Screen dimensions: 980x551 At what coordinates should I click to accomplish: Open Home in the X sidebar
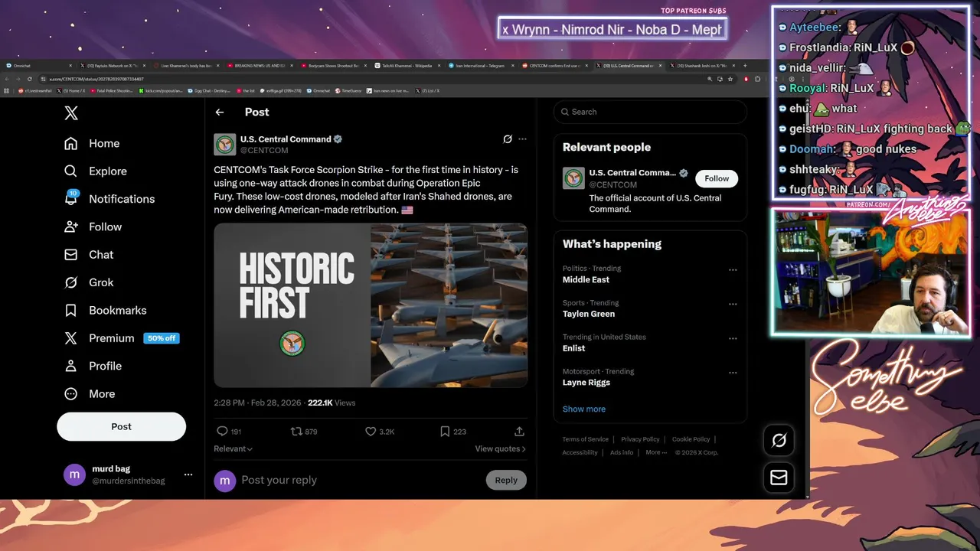point(92,143)
